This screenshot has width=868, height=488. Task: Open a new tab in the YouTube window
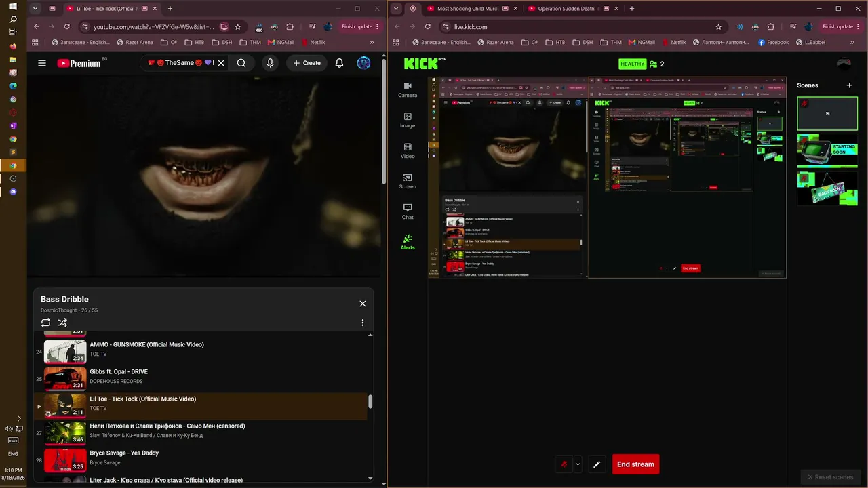point(170,9)
